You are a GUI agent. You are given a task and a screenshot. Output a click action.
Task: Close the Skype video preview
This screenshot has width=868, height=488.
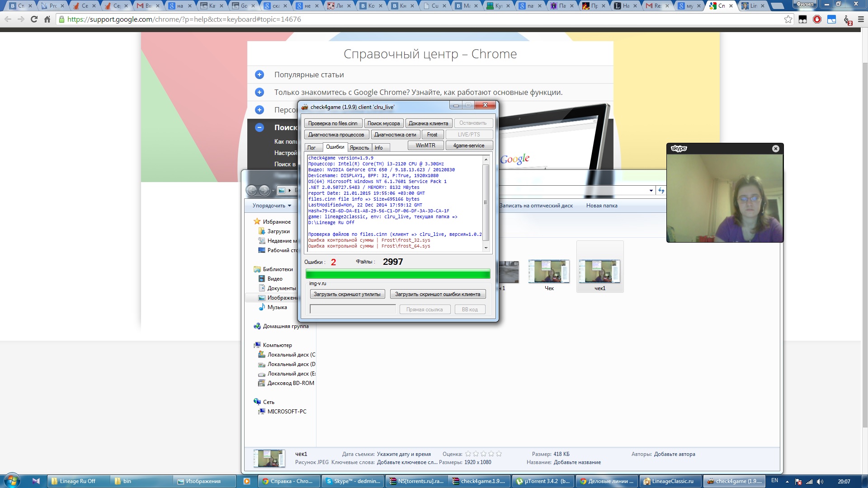point(775,149)
